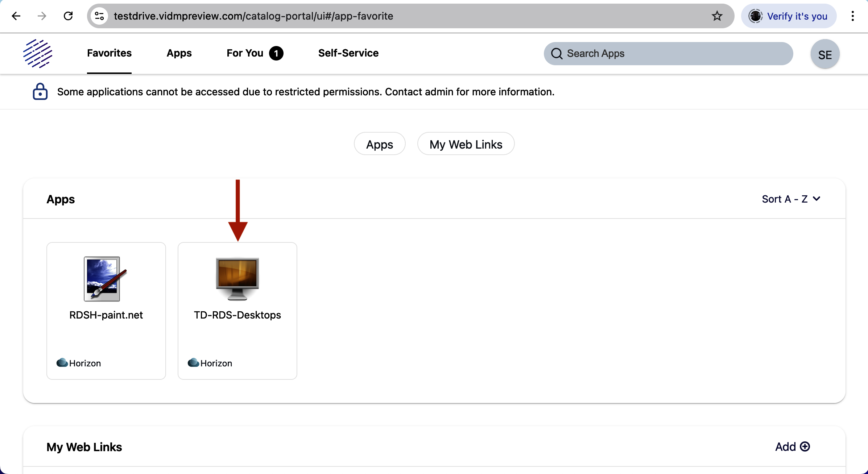Screen dimensions: 868x474
Task: Click the Verify it's you profile button
Action: (789, 16)
